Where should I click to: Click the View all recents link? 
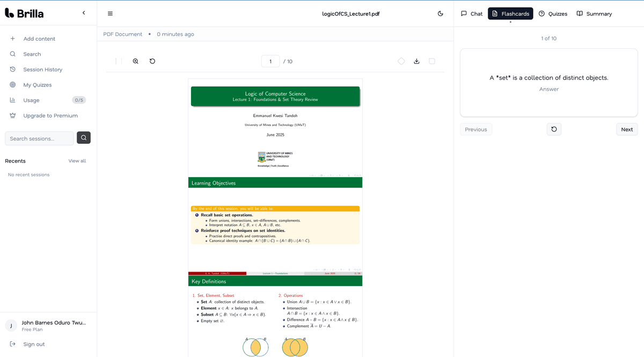pos(77,161)
